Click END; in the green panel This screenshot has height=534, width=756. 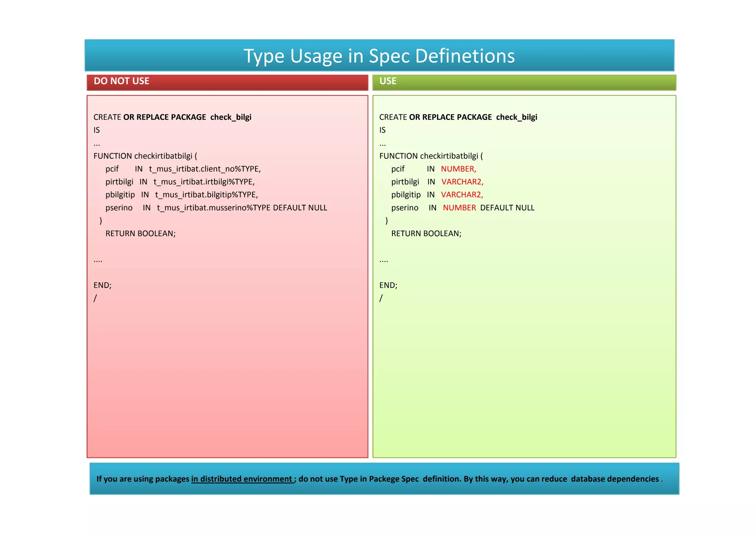coord(388,285)
